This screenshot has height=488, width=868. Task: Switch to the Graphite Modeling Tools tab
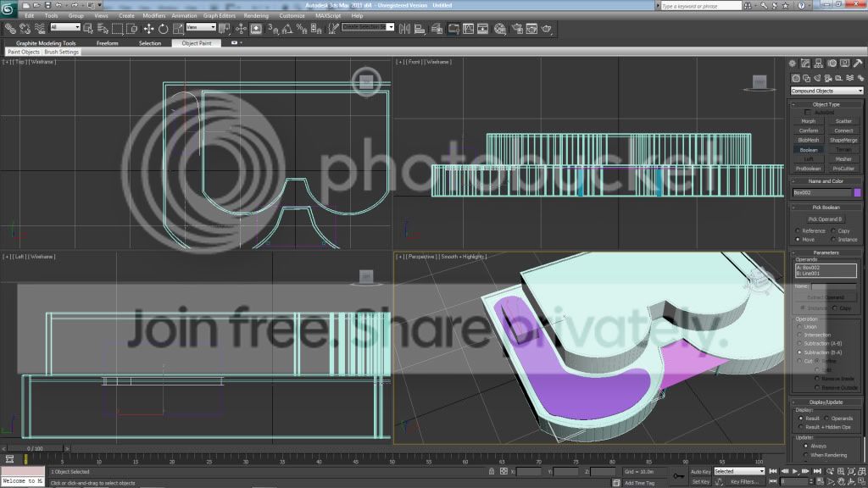point(46,43)
